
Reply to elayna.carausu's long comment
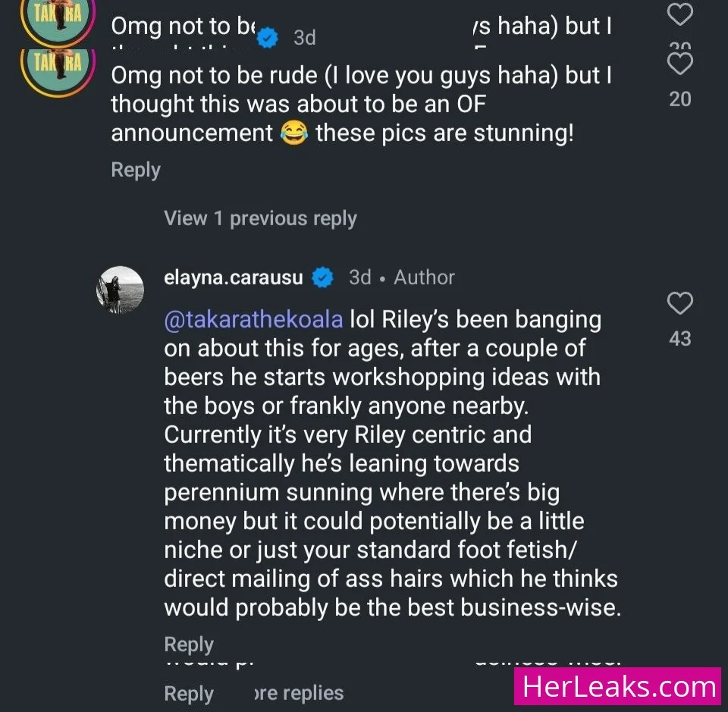(189, 645)
